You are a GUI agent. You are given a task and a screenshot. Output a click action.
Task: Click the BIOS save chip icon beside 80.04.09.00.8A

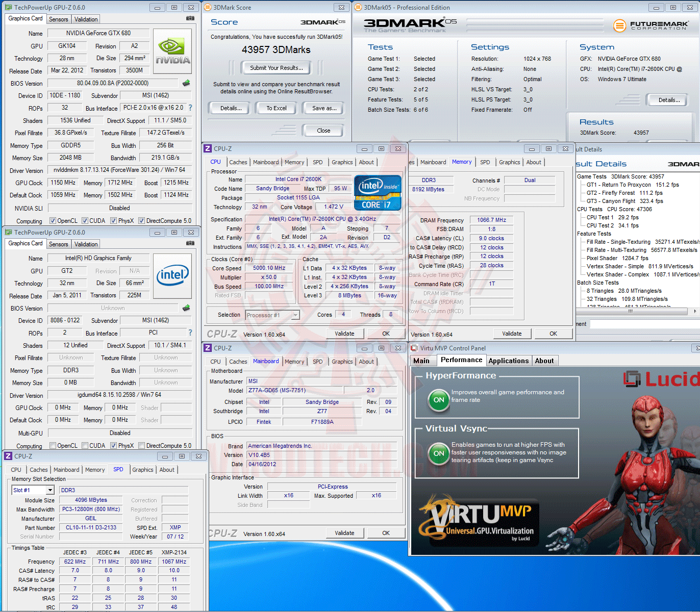coord(186,83)
